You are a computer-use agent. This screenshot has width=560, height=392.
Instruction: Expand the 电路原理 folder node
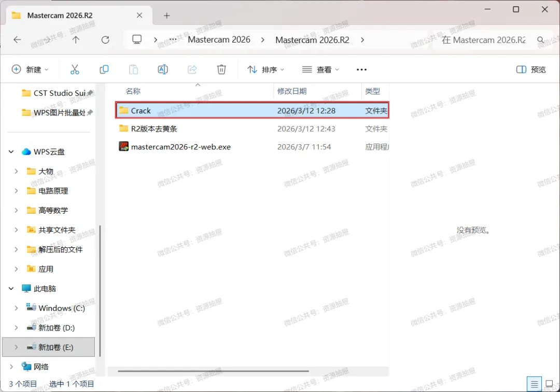point(16,191)
